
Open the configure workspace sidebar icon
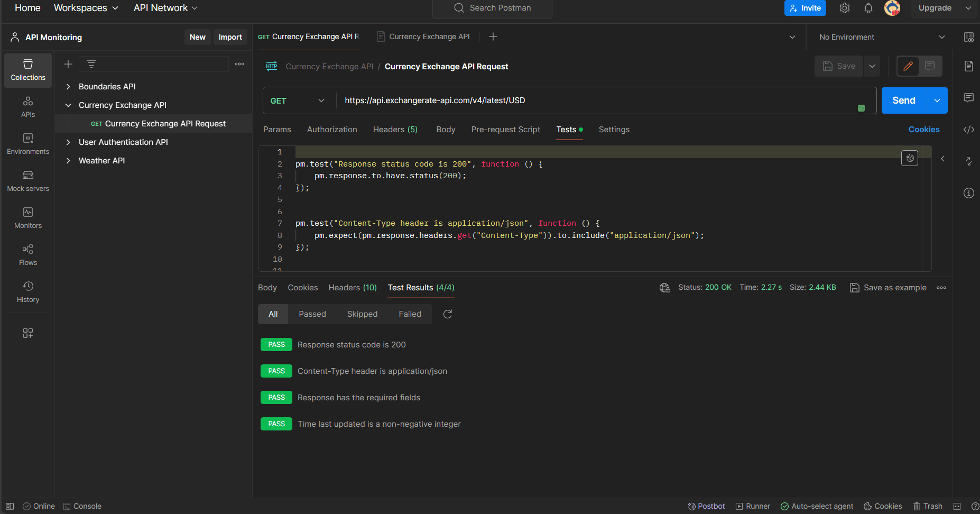(x=28, y=333)
